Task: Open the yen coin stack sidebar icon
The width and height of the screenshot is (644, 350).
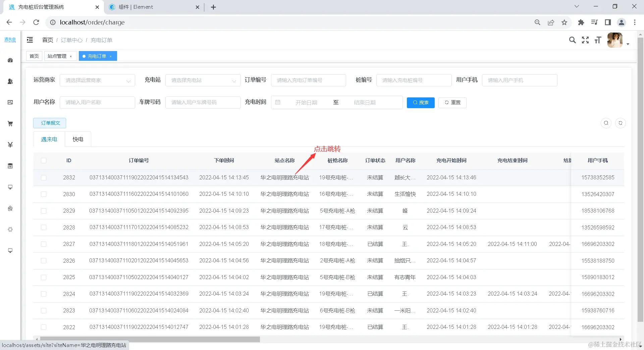Action: (10, 166)
